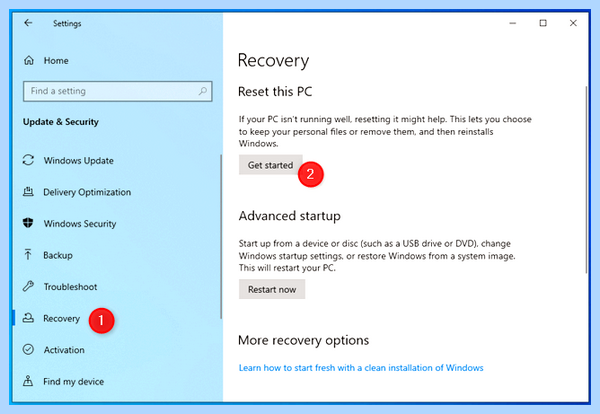Close the Settings window
Viewport: 600px width, 414px height.
tap(573, 23)
